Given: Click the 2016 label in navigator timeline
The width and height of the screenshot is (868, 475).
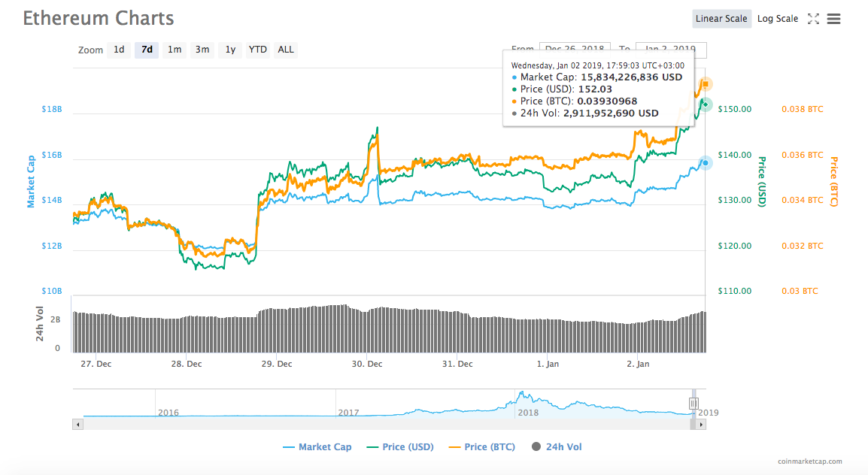Looking at the screenshot, I should point(168,413).
